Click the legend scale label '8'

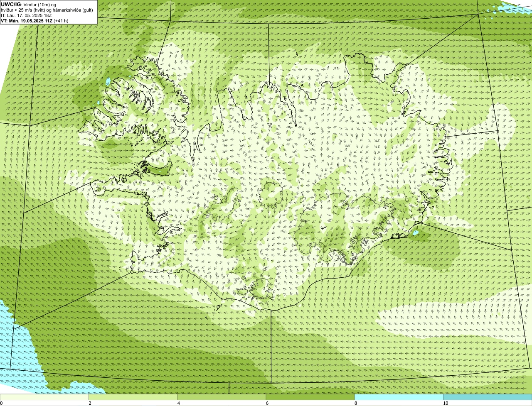pos(355,403)
